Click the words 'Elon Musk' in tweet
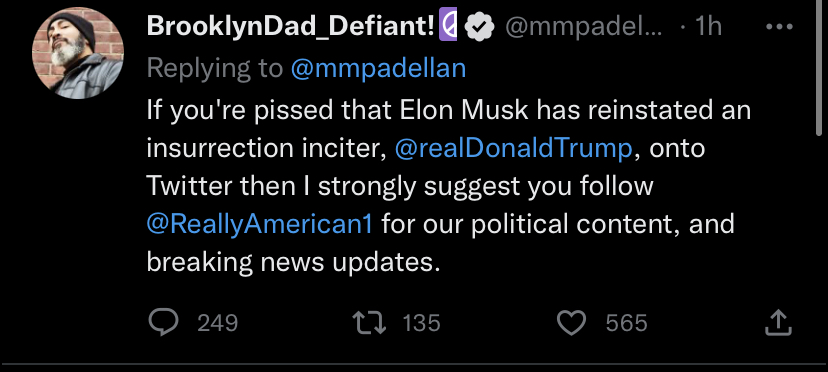Screen dimensions: 828x372 click(x=464, y=110)
